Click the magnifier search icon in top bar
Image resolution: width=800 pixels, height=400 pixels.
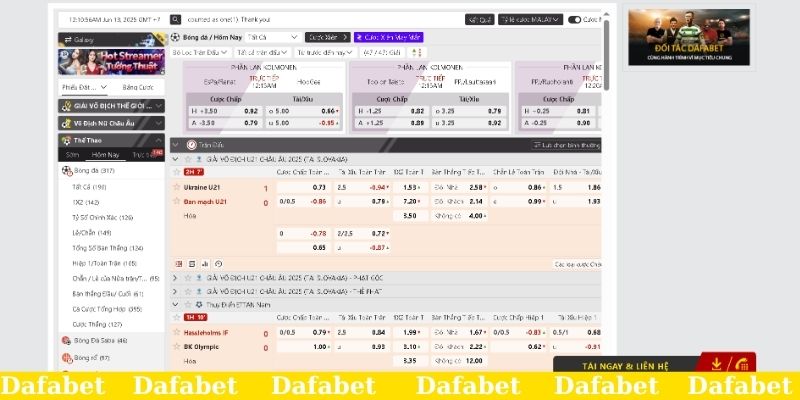176,19
